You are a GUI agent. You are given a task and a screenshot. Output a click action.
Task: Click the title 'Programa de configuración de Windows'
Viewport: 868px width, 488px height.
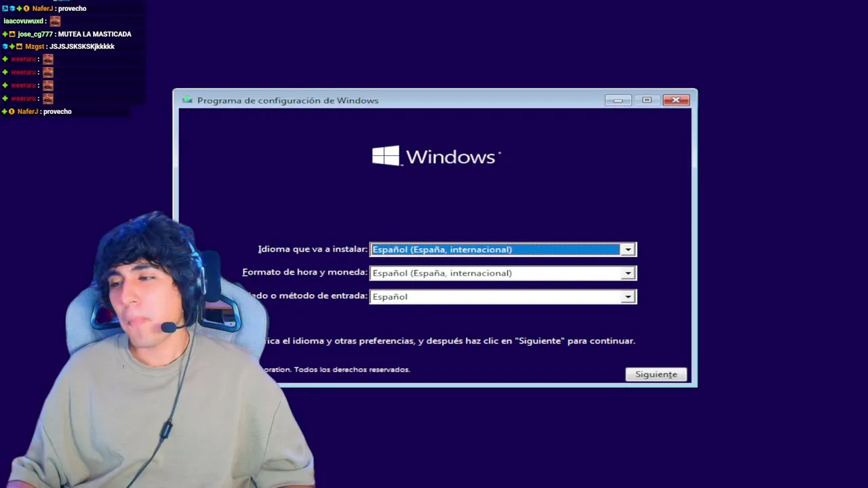[x=288, y=100]
